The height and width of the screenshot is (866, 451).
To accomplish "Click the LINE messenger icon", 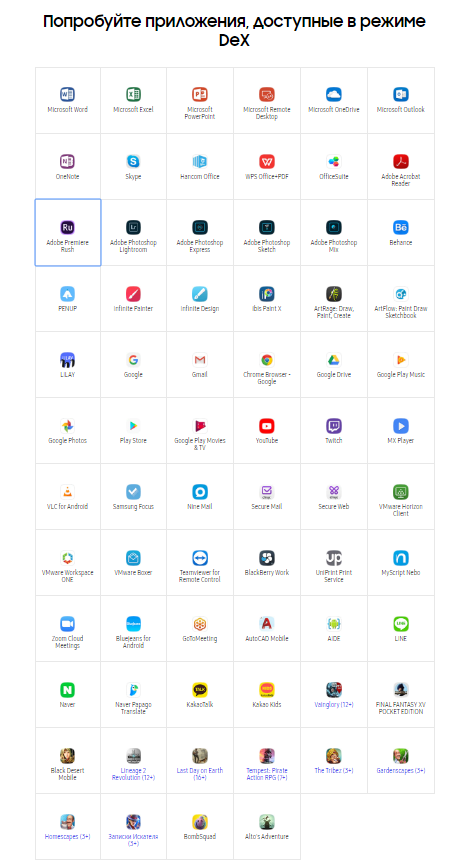I will (x=401, y=624).
